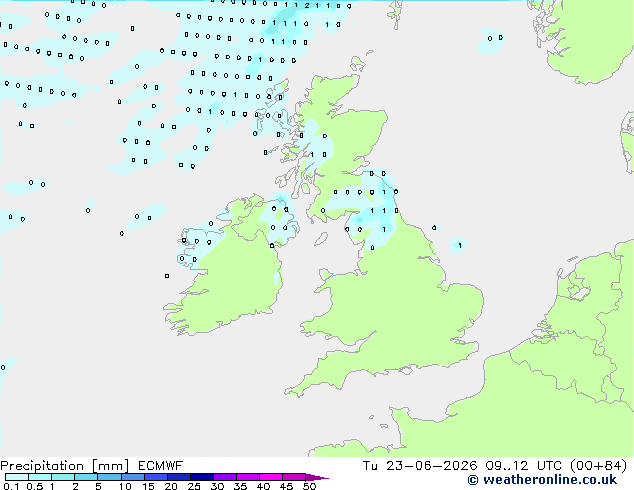
Task: Click the 2–5 mm legend color swatch
Action: 86,477
